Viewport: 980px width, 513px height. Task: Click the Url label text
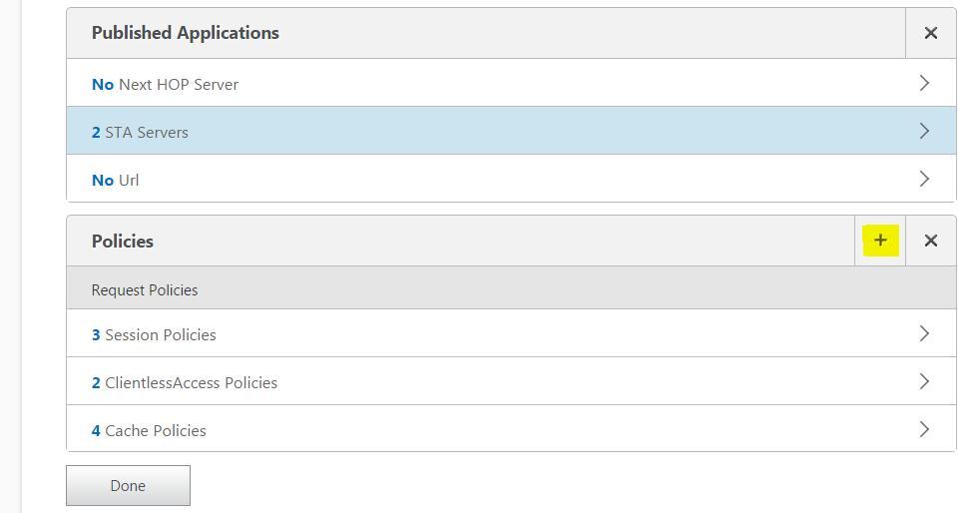129,181
